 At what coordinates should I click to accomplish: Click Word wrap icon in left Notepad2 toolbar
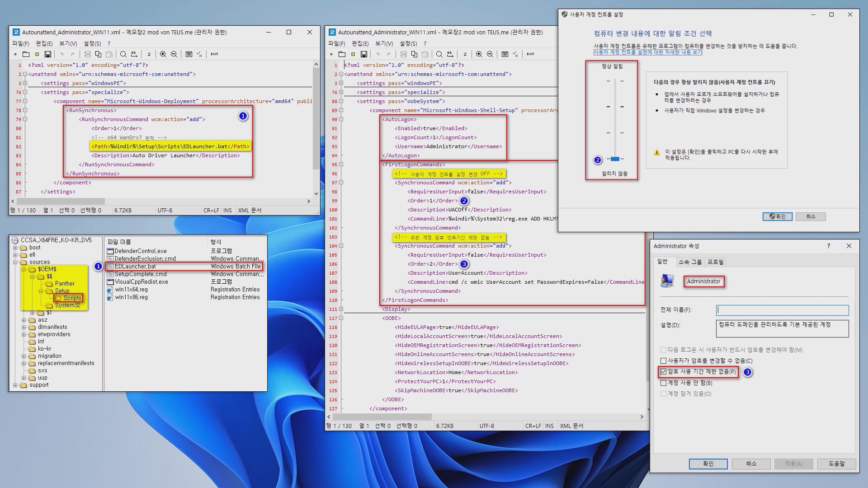(x=149, y=54)
